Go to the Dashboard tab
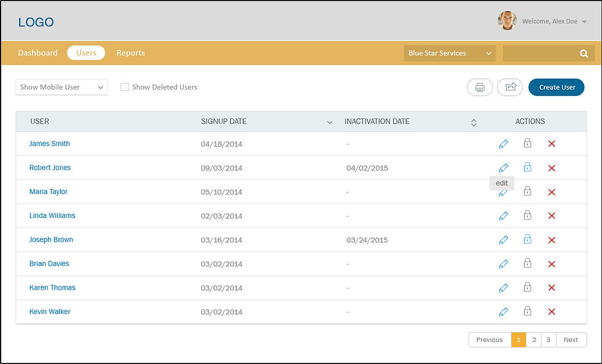The image size is (602, 364). click(37, 53)
